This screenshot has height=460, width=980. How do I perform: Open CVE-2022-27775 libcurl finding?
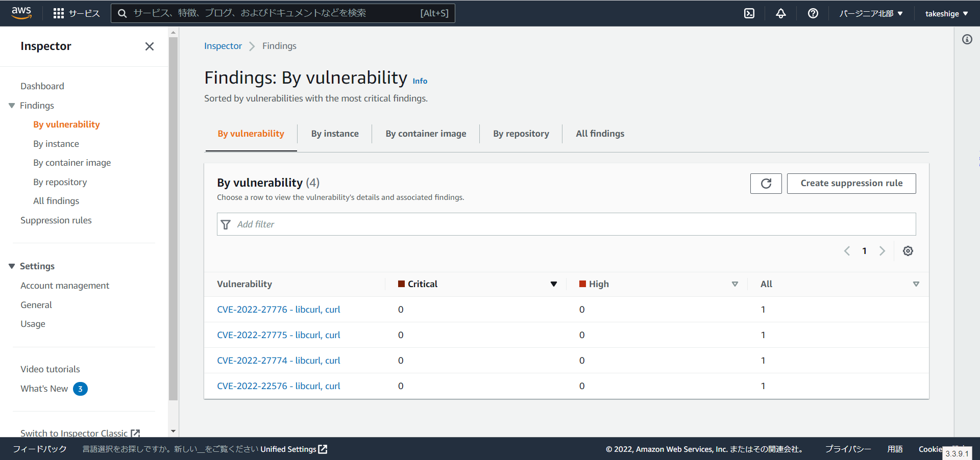(279, 335)
